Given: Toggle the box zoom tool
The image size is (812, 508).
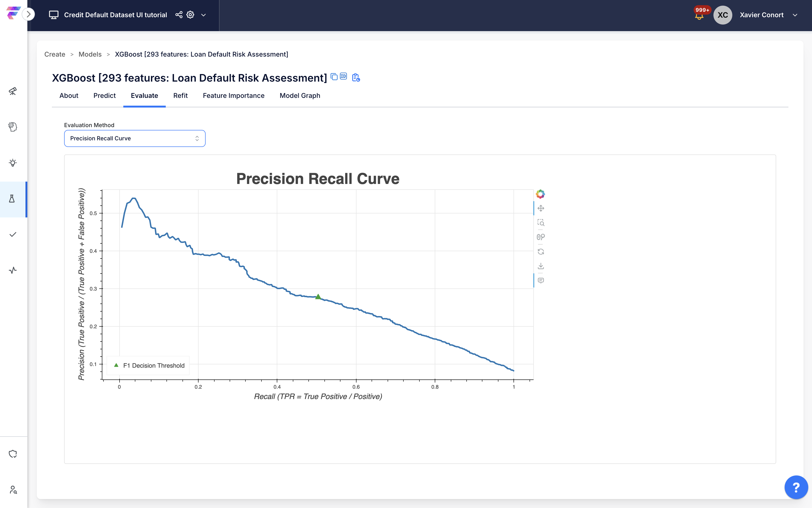Looking at the screenshot, I should (x=541, y=222).
